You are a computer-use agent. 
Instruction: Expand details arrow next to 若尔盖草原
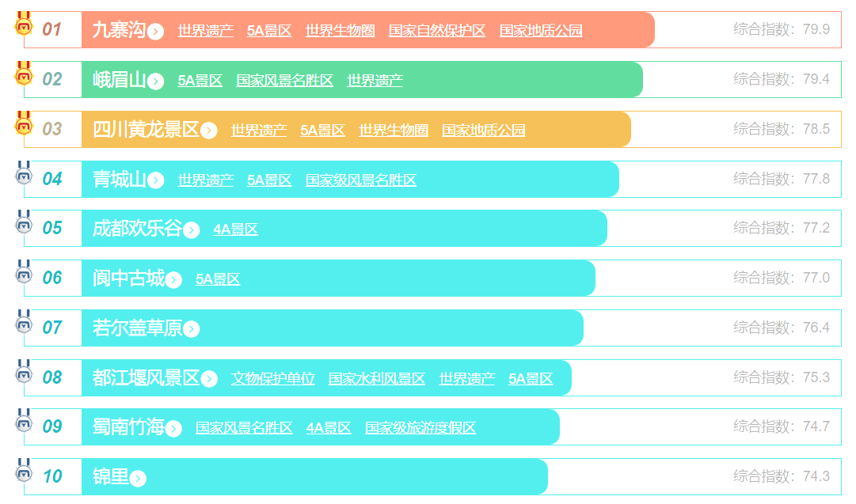[x=192, y=329]
